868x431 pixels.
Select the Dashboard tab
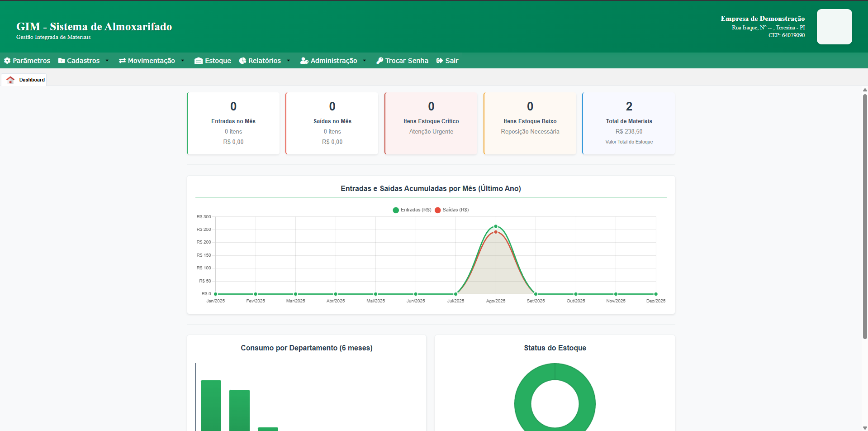(24, 80)
